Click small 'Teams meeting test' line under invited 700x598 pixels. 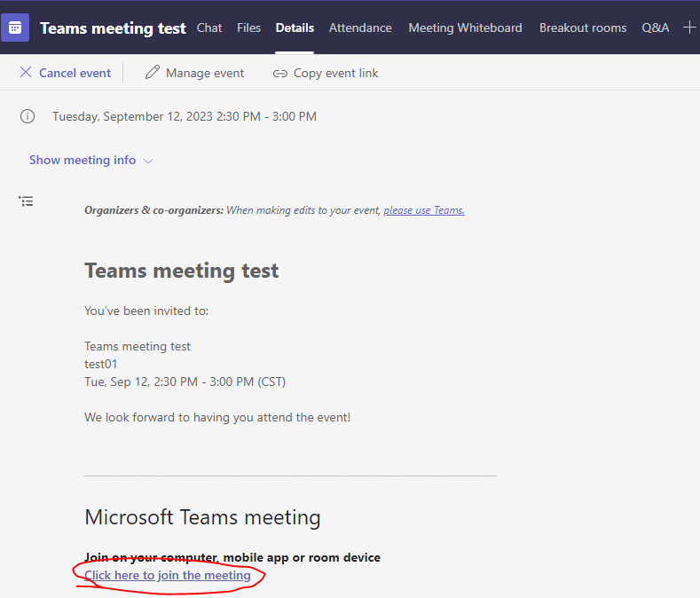click(x=137, y=346)
